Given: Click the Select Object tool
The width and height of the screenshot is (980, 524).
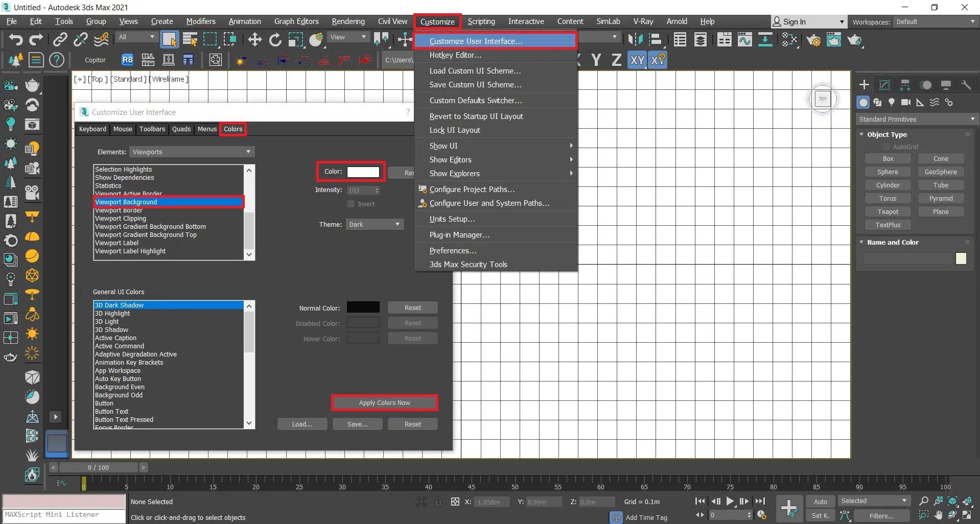Looking at the screenshot, I should 169,39.
